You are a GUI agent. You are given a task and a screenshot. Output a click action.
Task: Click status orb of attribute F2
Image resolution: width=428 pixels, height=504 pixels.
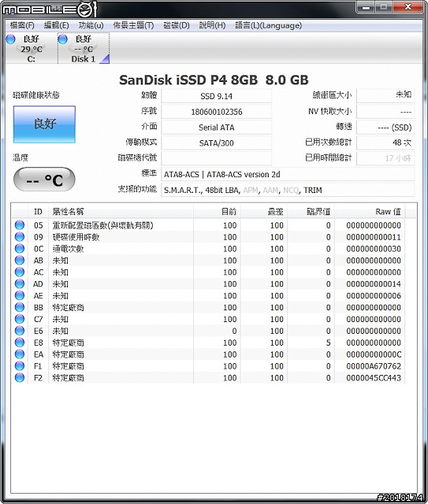coord(20,378)
